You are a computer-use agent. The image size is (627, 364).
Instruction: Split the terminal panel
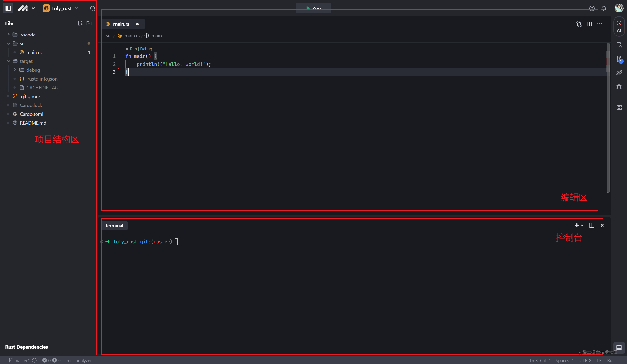[592, 225]
